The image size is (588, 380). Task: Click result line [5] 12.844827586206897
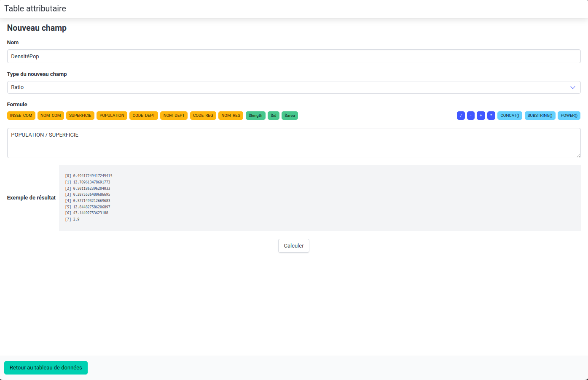point(88,207)
